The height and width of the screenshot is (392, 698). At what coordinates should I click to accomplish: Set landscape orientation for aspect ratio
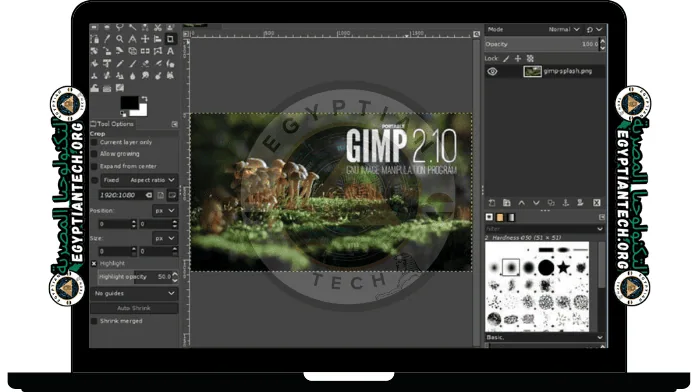tap(172, 195)
